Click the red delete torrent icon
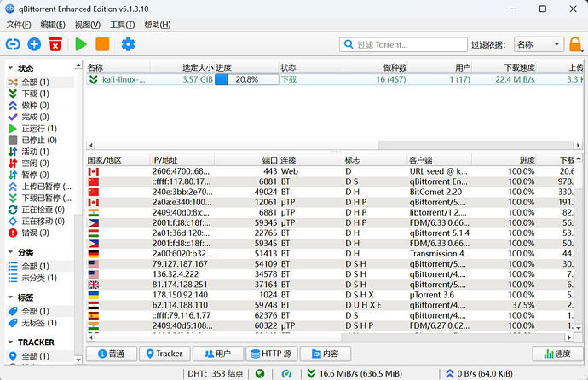Viewport: 588px width, 380px height. 55,44
